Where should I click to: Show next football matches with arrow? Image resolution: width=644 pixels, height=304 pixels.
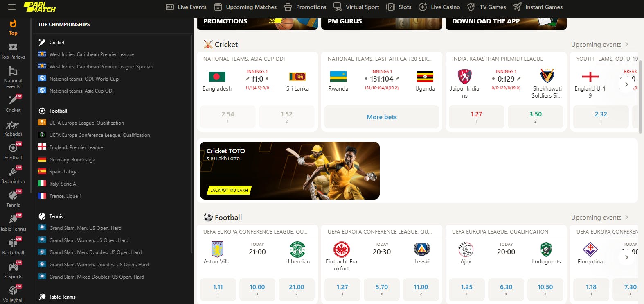(x=626, y=257)
